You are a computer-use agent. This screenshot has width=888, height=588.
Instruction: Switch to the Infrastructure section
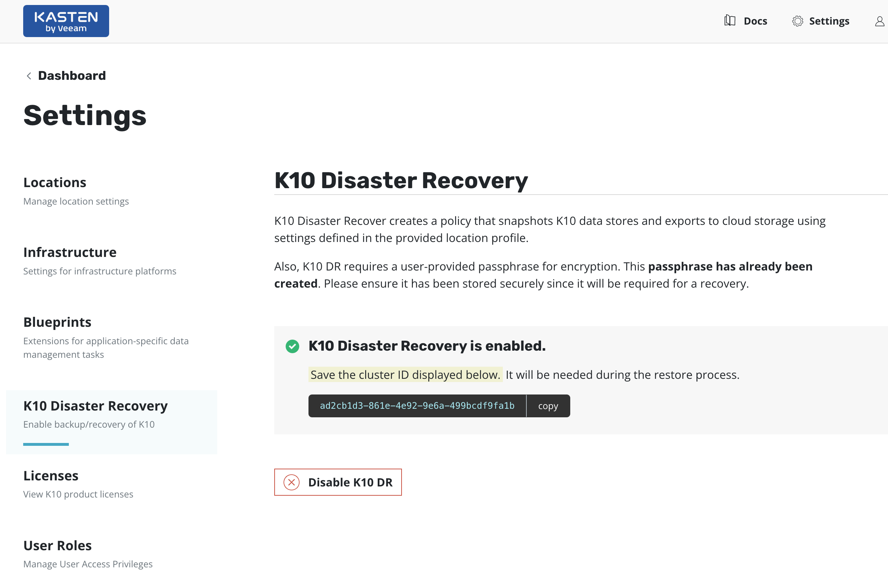[70, 252]
